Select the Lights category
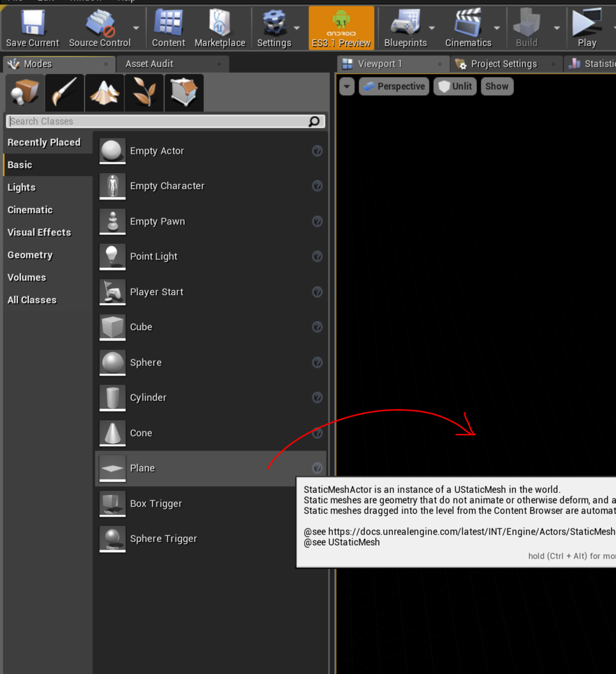 pyautogui.click(x=48, y=187)
